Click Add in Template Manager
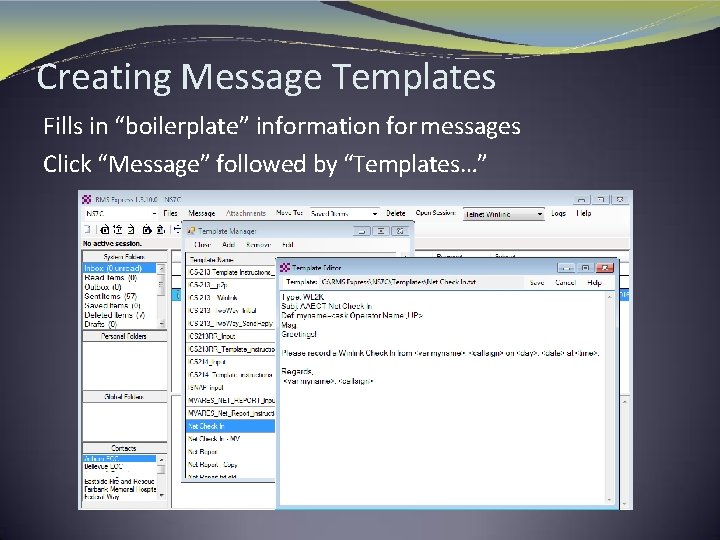 (x=228, y=245)
